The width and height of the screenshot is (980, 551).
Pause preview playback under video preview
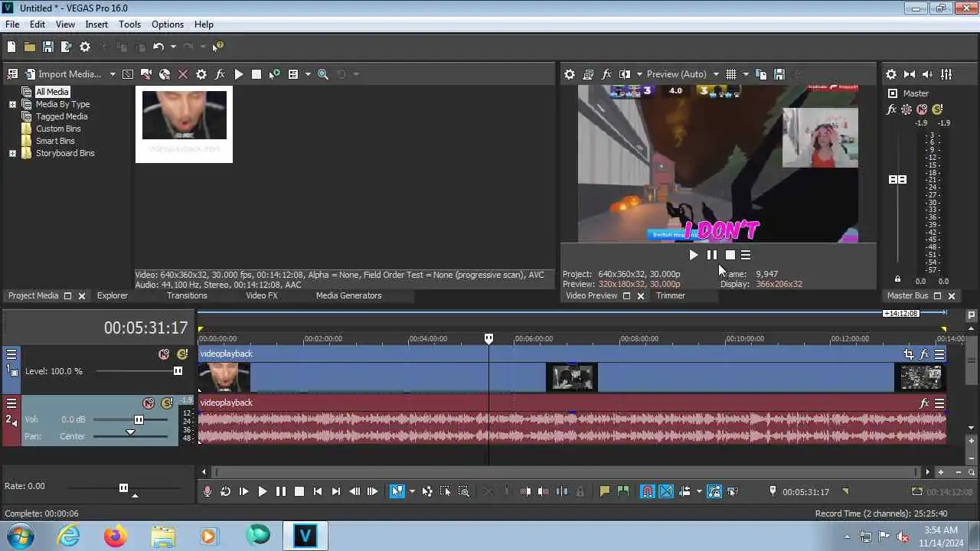click(711, 255)
